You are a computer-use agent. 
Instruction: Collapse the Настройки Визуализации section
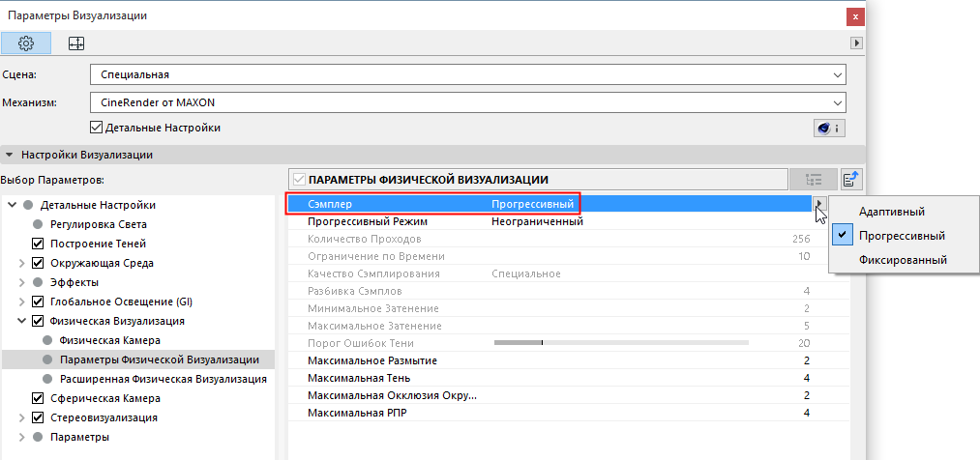(10, 155)
